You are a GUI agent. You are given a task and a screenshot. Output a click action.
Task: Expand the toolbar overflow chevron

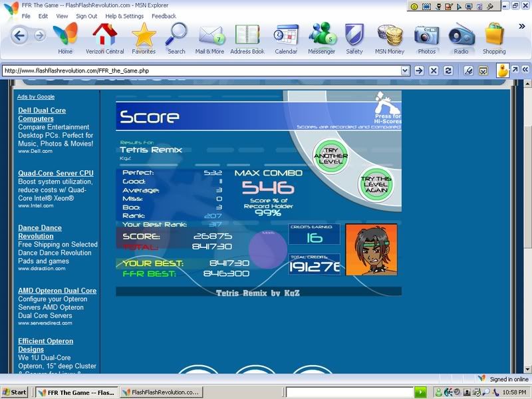522,27
